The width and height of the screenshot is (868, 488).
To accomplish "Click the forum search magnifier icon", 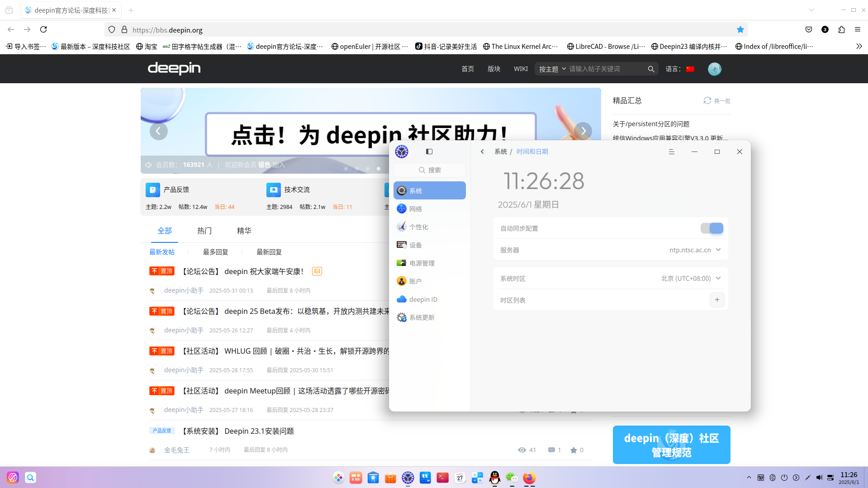I will click(651, 69).
